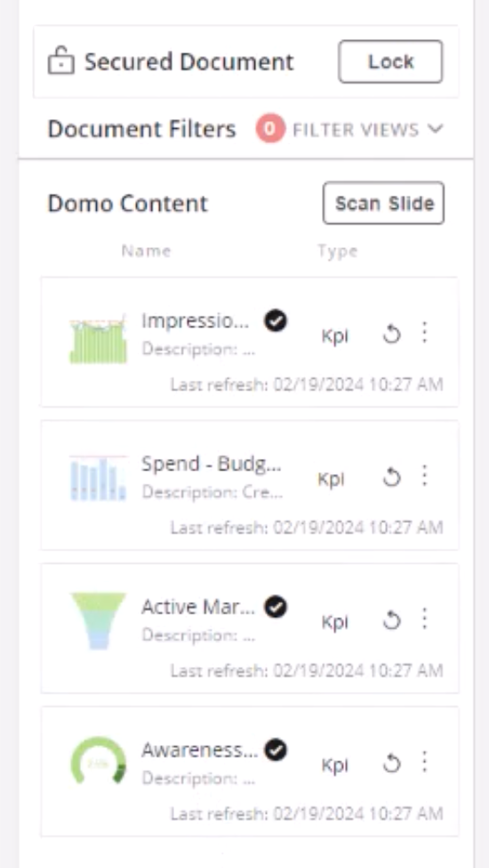Click the Kpi type label for Spend - Budget
Viewport: 489px width, 868px height.
pyautogui.click(x=332, y=478)
